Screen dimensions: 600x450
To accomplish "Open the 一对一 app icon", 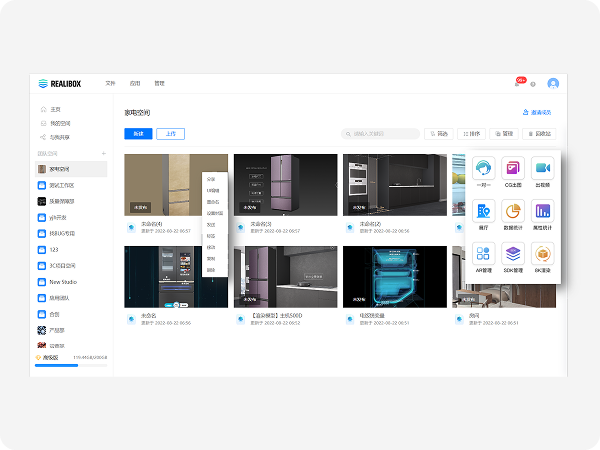I will [x=485, y=169].
